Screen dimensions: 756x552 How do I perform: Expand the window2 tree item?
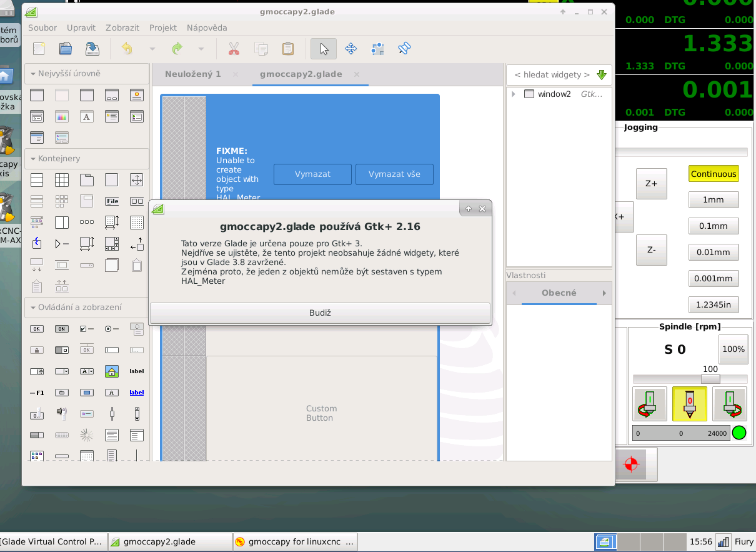tap(514, 94)
